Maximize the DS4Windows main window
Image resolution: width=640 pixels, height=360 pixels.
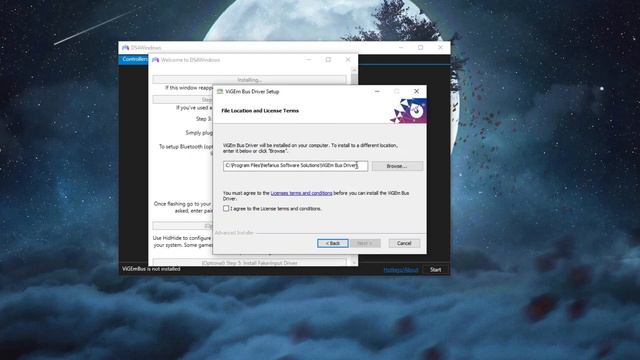(420, 47)
